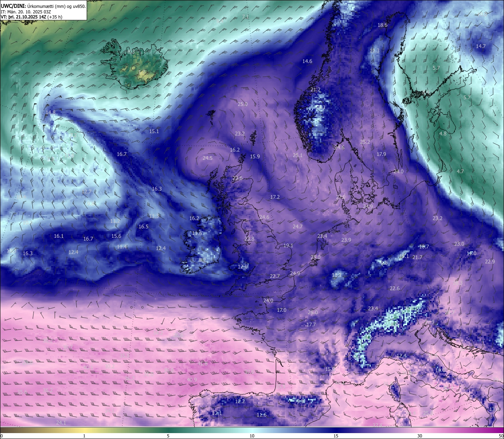504x439 pixels.
Task: Click the value label 25.1
Action: pos(298,156)
